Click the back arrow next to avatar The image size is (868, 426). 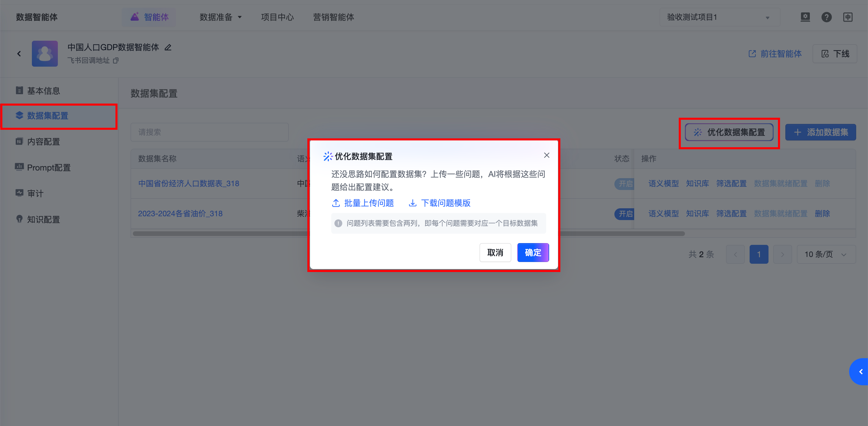coord(19,53)
